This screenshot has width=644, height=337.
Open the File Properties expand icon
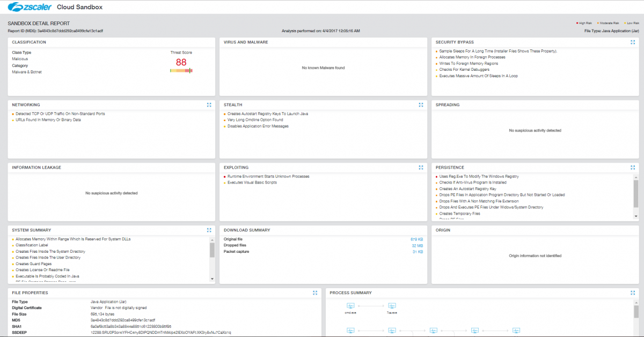pos(316,292)
